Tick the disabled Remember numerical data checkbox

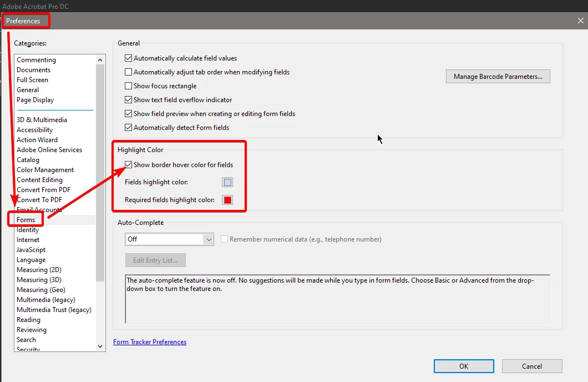pos(224,239)
